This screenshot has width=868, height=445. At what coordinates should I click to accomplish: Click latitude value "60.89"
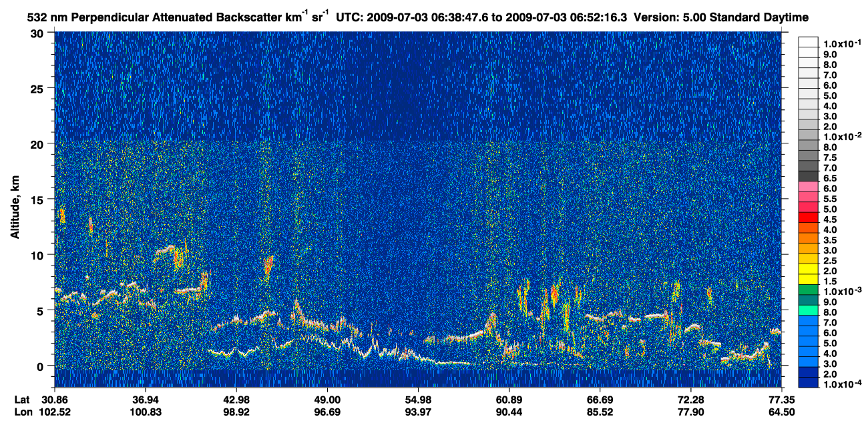[509, 400]
